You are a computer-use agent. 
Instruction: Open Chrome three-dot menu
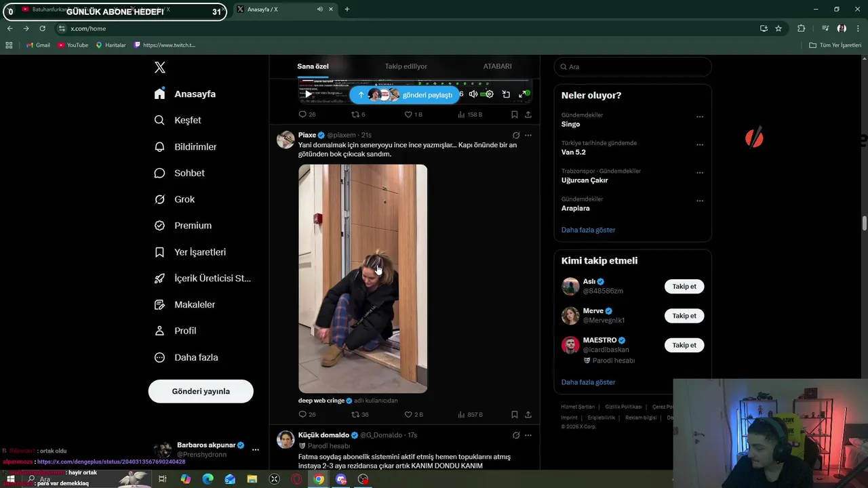[x=858, y=28]
